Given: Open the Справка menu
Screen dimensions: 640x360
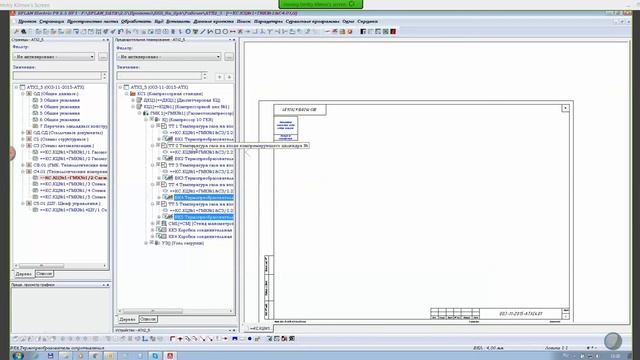Looking at the screenshot, I should click(367, 21).
